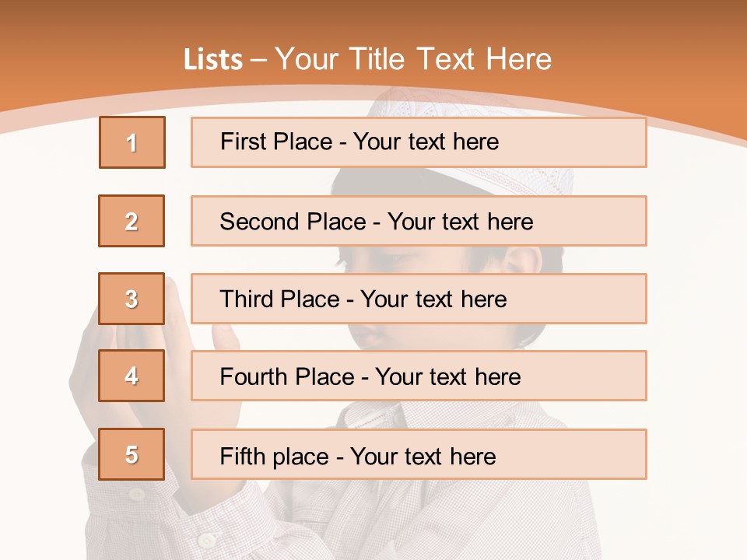Select the number 2 square

[x=132, y=221]
